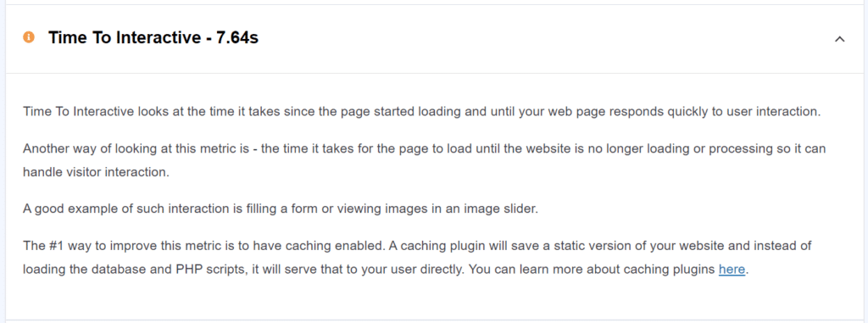Click the sentence "A good example of such"
The image size is (868, 323).
(280, 209)
